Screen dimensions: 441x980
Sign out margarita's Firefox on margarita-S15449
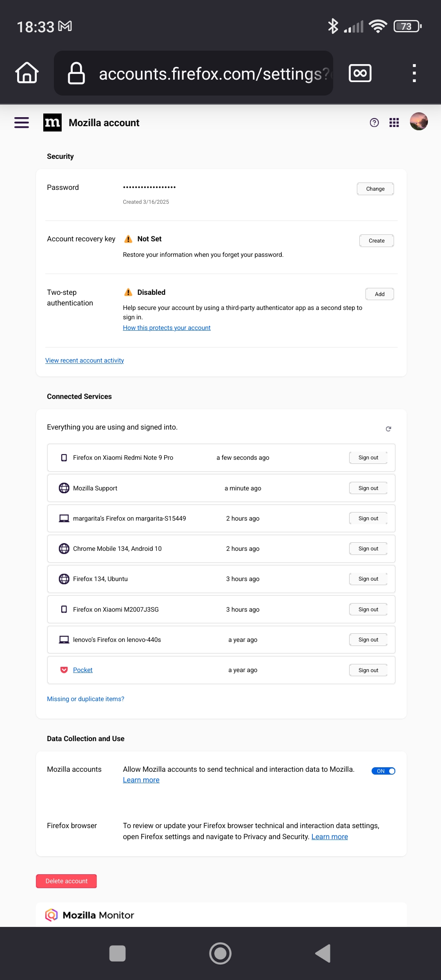pyautogui.click(x=368, y=519)
